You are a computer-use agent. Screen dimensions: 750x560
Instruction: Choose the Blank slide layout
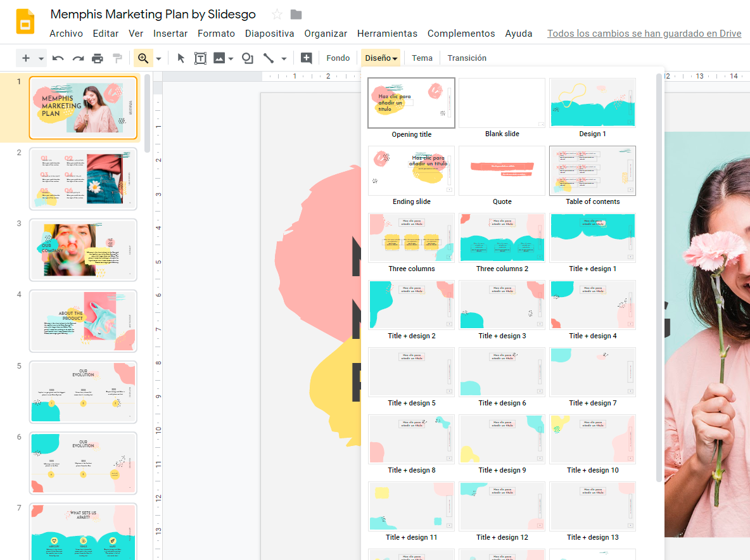coord(502,103)
